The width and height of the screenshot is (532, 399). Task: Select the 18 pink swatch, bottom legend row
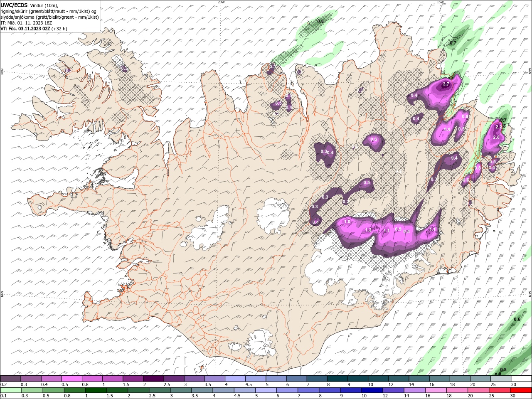click(x=457, y=390)
